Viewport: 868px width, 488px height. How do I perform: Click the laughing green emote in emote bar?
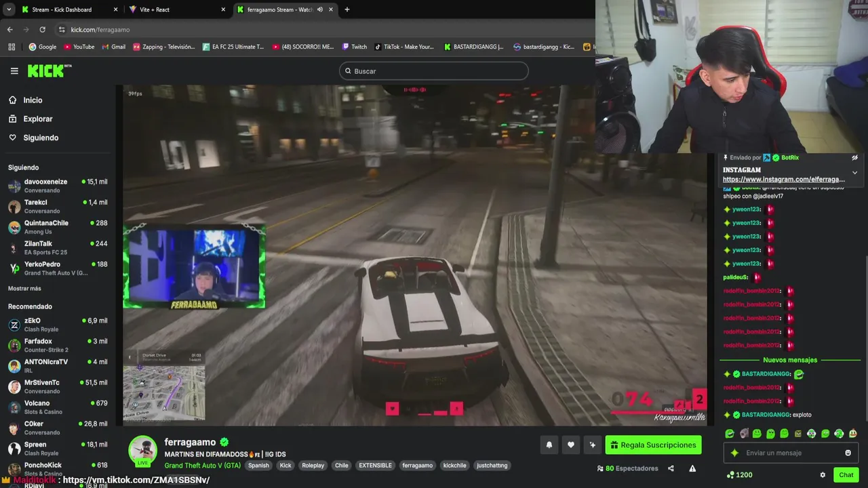[730, 434]
